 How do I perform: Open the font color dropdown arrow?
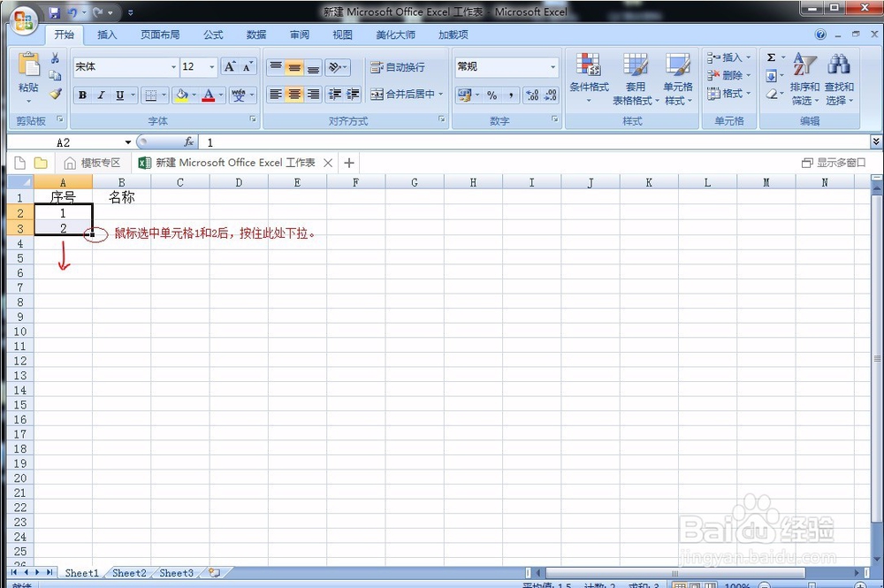point(221,95)
